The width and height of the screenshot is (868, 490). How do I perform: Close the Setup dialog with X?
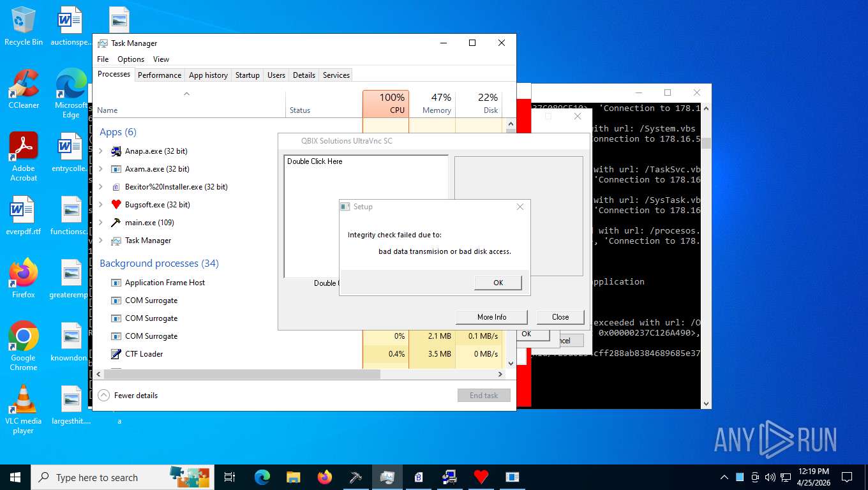[520, 207]
